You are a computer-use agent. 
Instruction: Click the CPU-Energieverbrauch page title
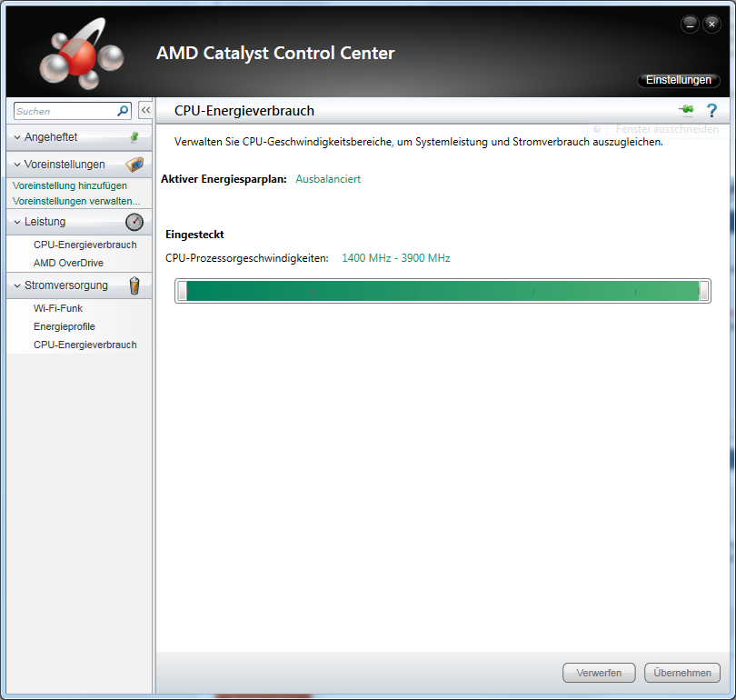[244, 111]
